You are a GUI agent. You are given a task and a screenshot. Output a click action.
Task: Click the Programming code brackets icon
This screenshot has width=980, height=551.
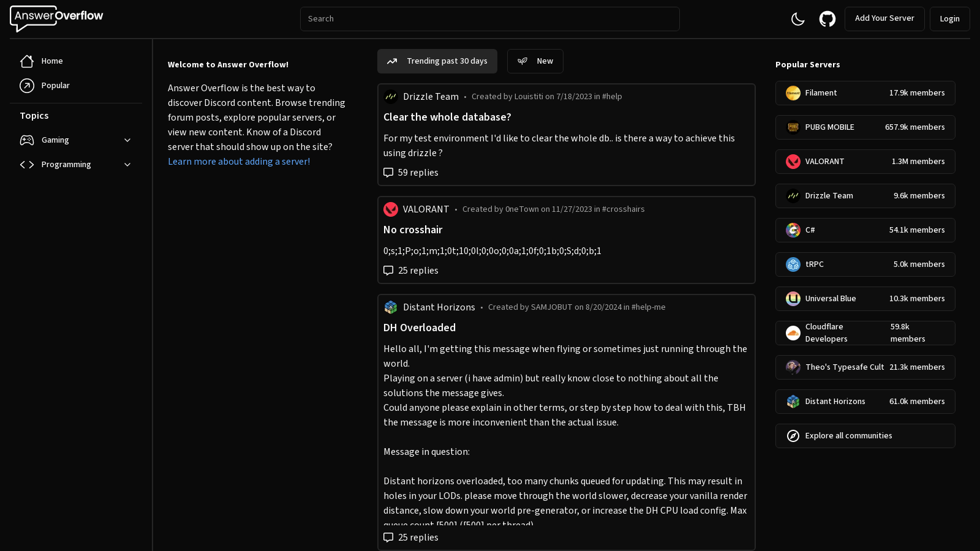[27, 165]
